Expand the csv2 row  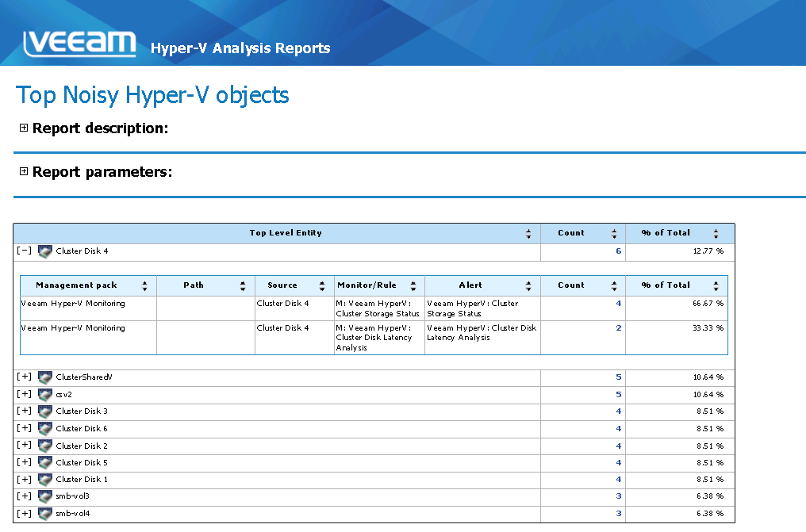pos(24,394)
